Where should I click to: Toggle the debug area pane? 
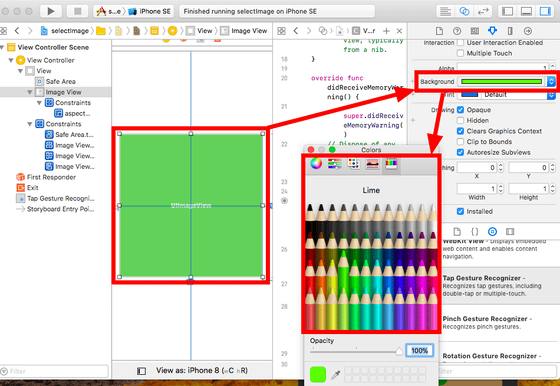tap(526, 11)
